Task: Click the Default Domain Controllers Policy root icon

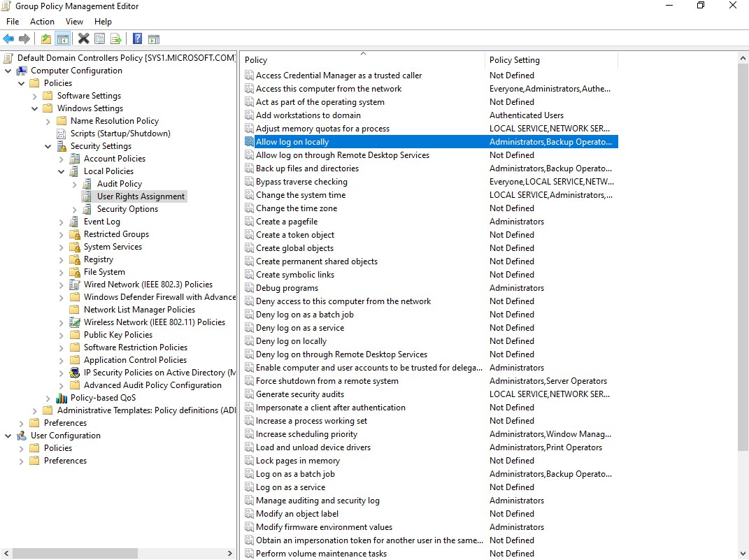Action: pyautogui.click(x=8, y=58)
